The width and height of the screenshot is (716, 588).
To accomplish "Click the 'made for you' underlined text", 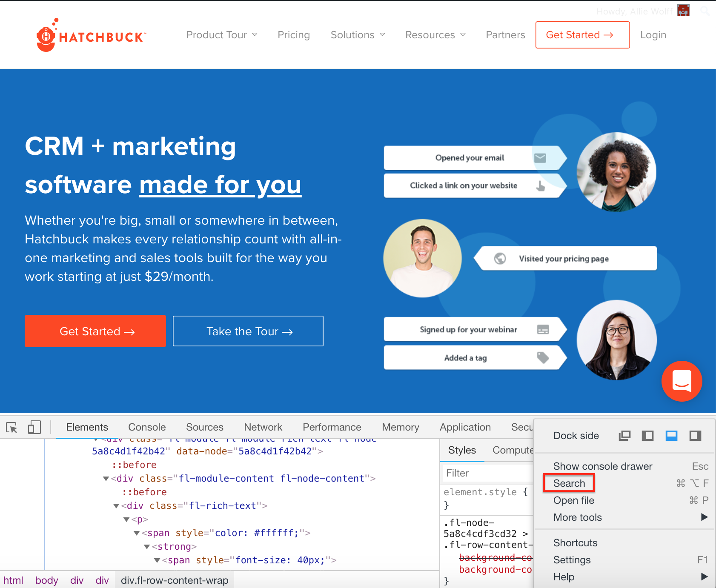I will pyautogui.click(x=221, y=185).
